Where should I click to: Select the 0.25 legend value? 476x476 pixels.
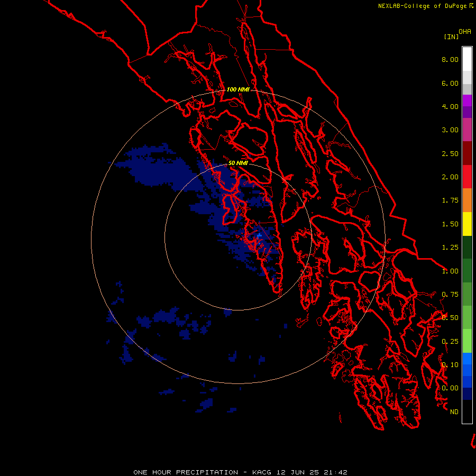(x=450, y=342)
